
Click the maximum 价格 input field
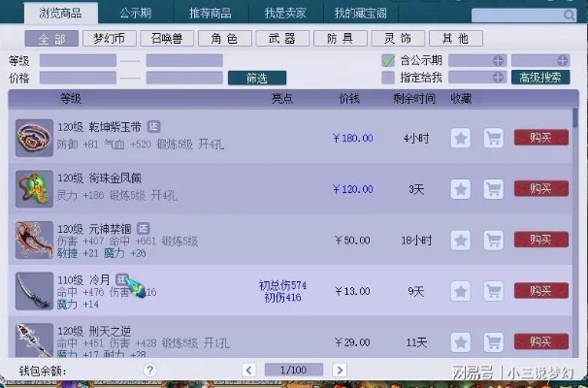click(x=184, y=78)
